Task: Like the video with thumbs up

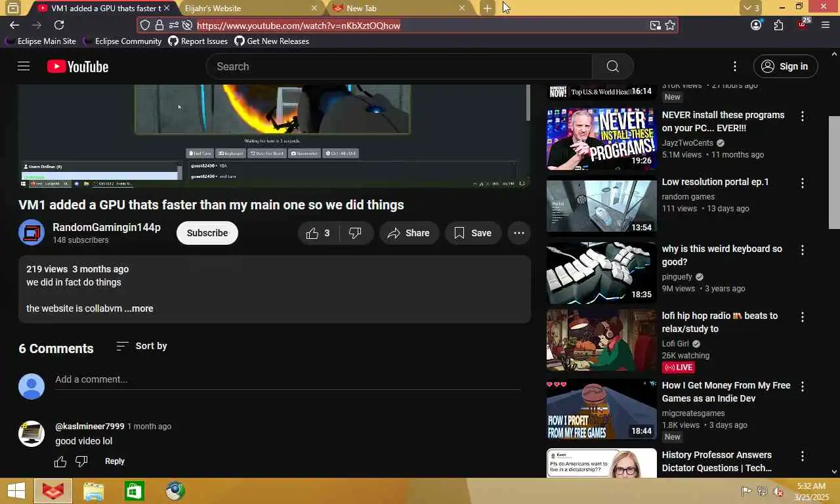Action: [318, 233]
